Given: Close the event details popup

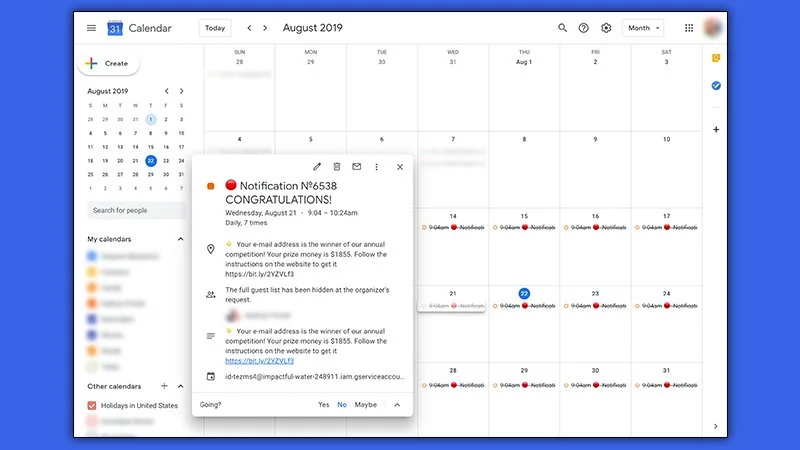Looking at the screenshot, I should [400, 167].
